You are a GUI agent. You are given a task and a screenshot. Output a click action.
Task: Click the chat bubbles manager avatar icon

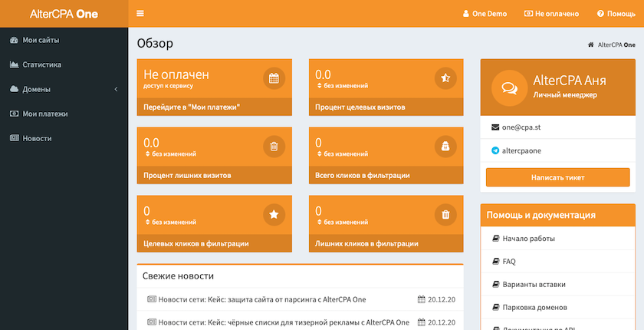pos(509,88)
